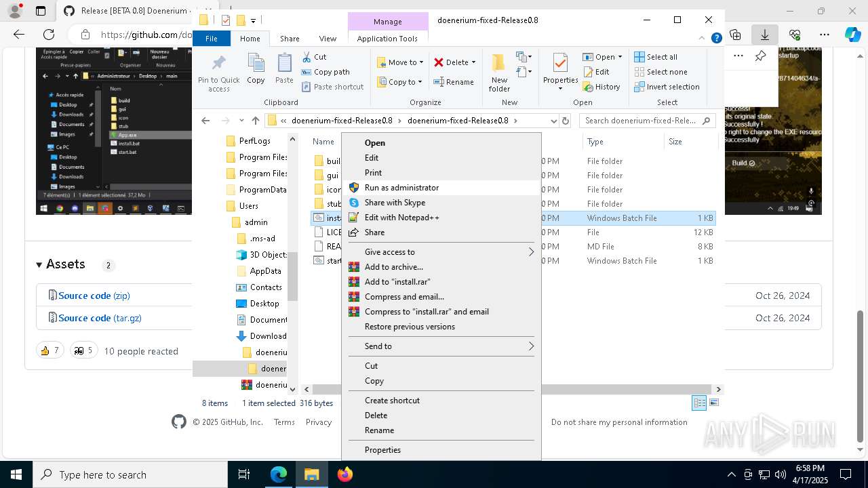Collapse the ribbon with the chevron
The image size is (868, 488).
pos(703,39)
